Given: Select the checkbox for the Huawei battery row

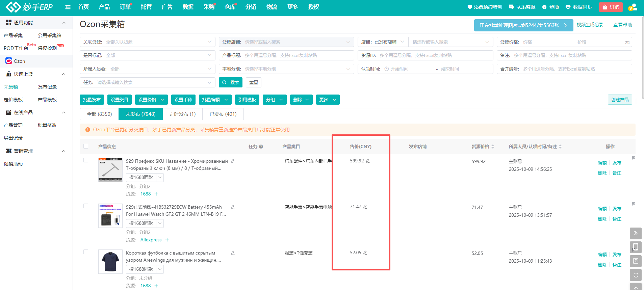Looking at the screenshot, I should pyautogui.click(x=86, y=206).
